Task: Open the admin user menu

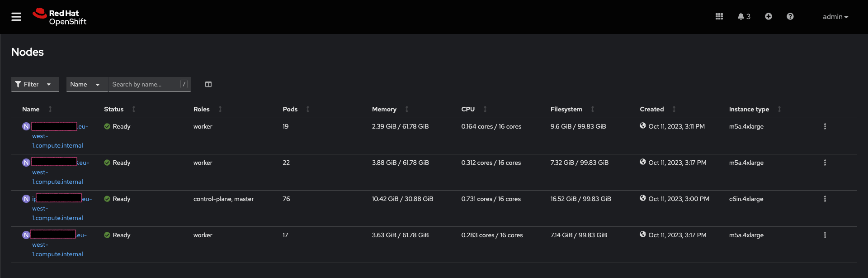Action: pyautogui.click(x=835, y=17)
